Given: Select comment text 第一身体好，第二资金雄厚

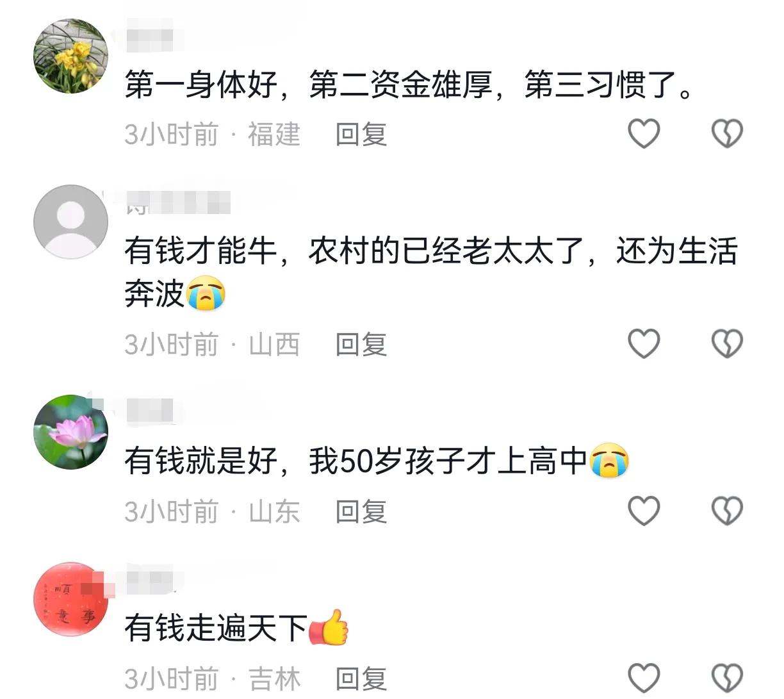Looking at the screenshot, I should click(308, 85).
